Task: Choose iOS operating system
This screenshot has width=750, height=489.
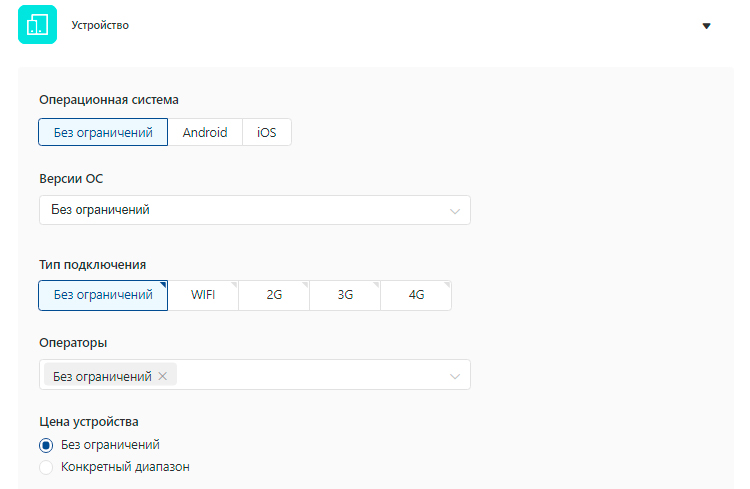Action: point(267,132)
